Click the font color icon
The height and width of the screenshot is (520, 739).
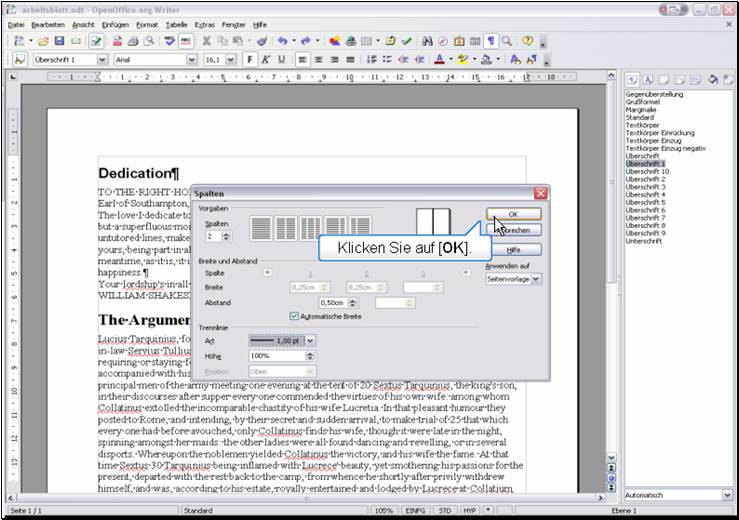440,60
